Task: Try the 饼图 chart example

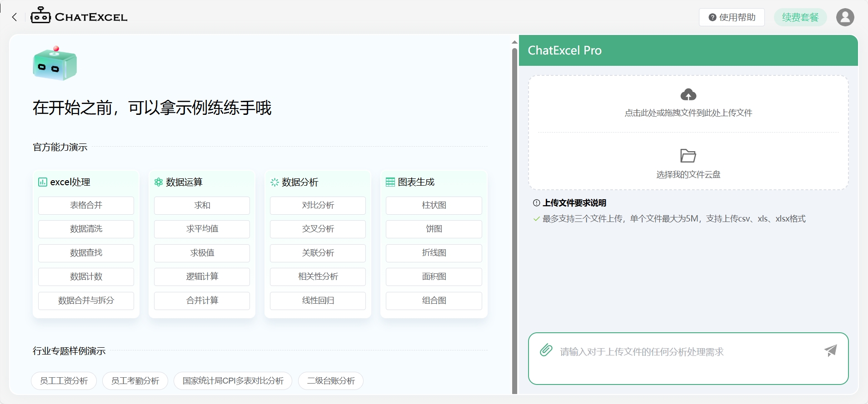Action: click(x=434, y=229)
